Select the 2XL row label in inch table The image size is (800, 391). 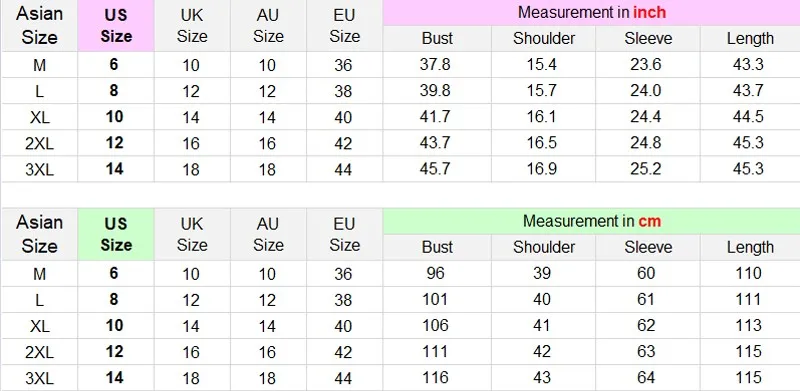[x=39, y=143]
